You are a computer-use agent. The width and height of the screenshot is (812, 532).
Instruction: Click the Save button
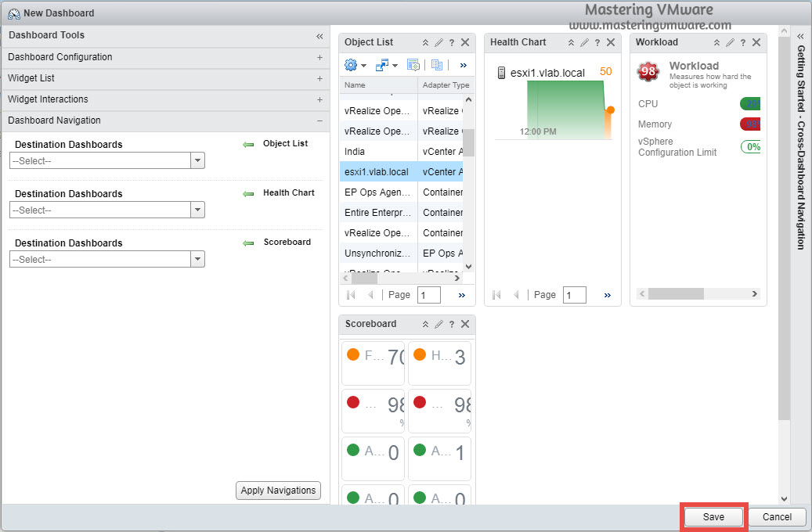[x=713, y=517]
